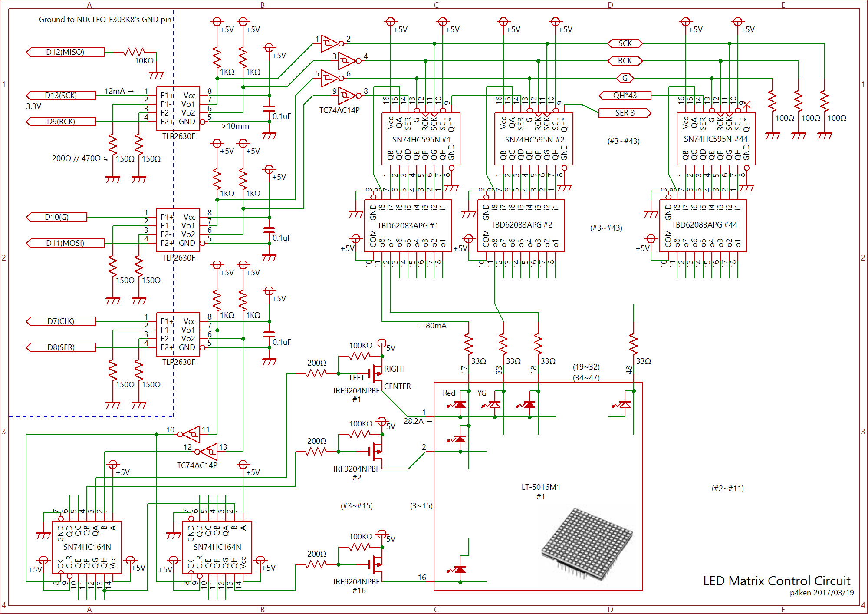Select the MOSFET symbol of IRF9204NPBF #16
The image size is (868, 614).
[376, 564]
